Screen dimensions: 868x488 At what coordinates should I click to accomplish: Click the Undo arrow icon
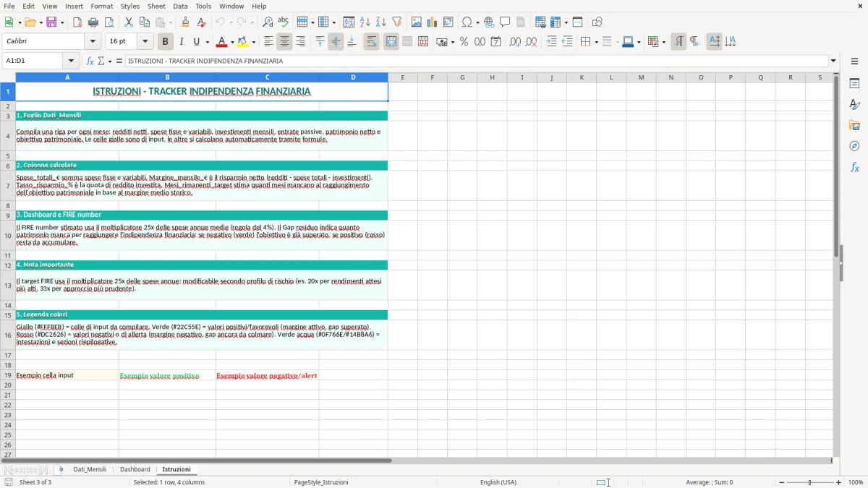221,22
